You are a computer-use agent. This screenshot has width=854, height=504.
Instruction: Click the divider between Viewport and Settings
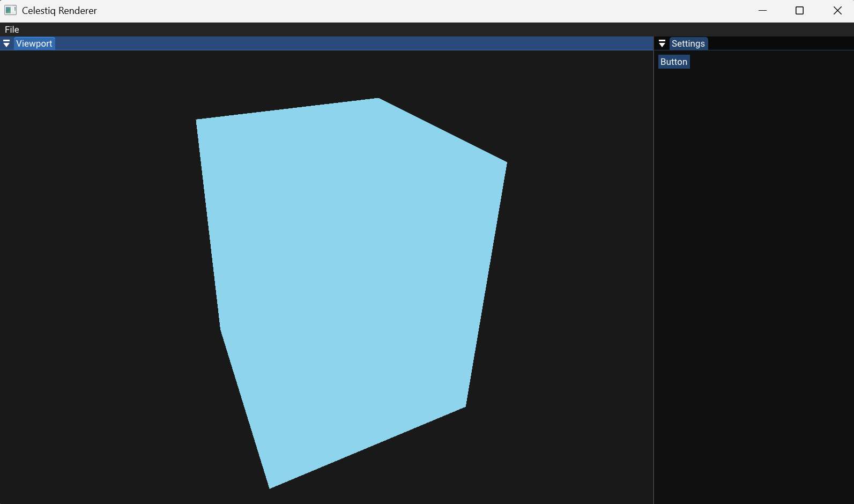pos(654,268)
